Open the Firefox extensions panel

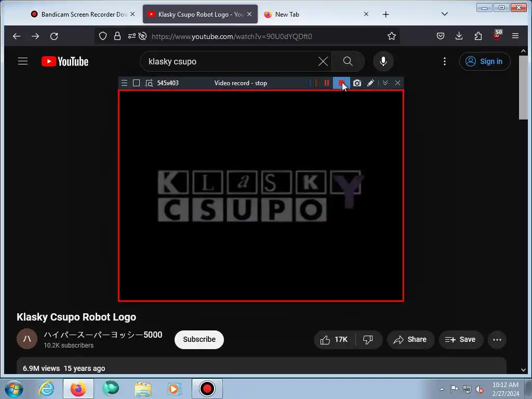[x=478, y=36]
